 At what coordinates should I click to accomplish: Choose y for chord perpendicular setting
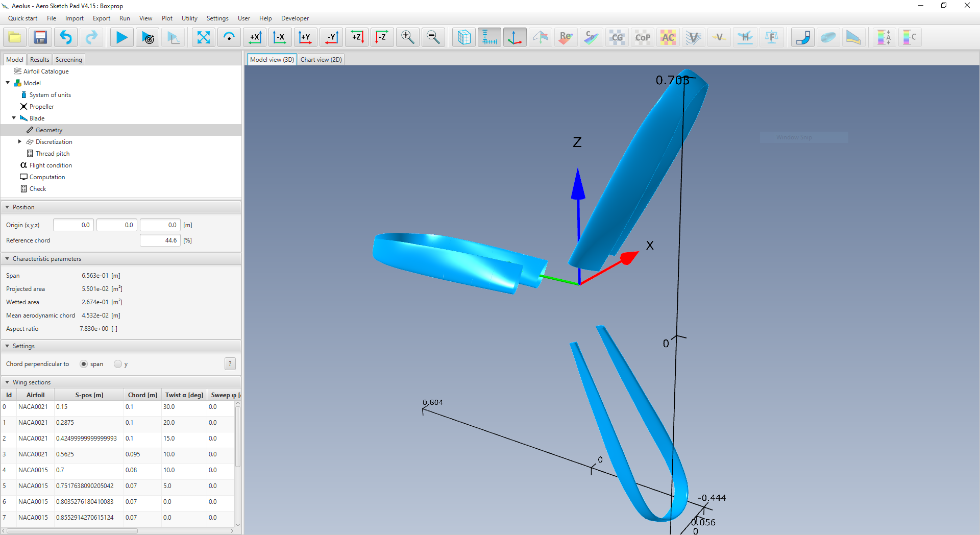pyautogui.click(x=118, y=364)
